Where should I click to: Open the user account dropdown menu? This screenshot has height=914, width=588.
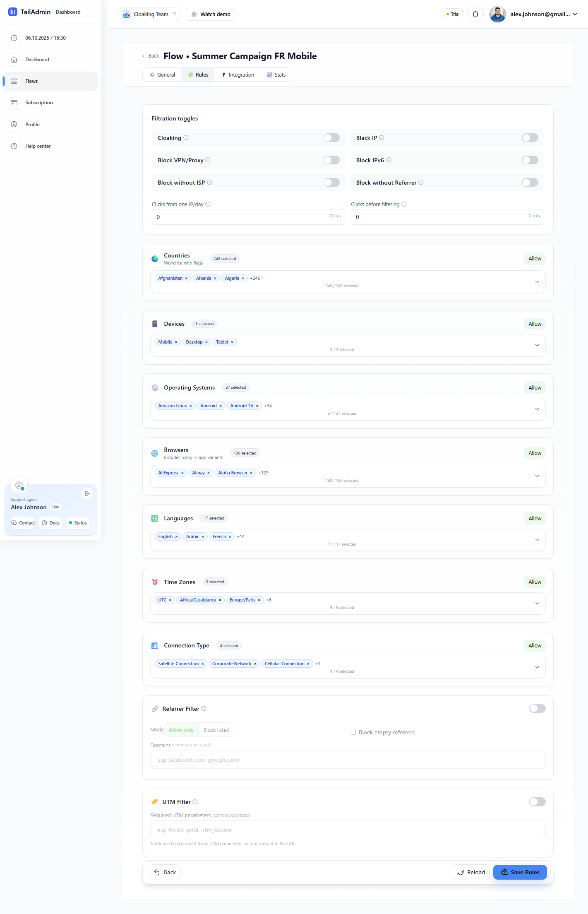point(575,14)
